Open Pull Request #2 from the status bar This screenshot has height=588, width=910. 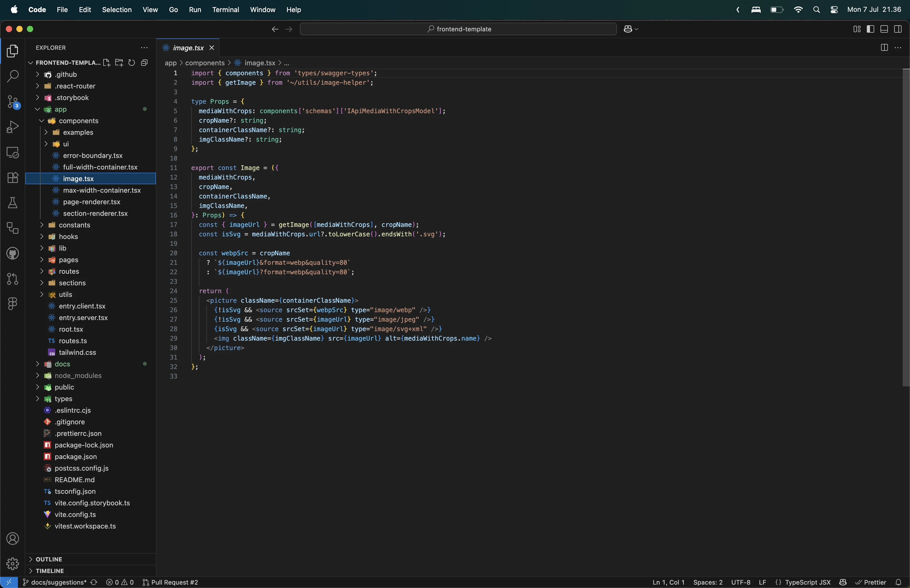[x=171, y=582]
